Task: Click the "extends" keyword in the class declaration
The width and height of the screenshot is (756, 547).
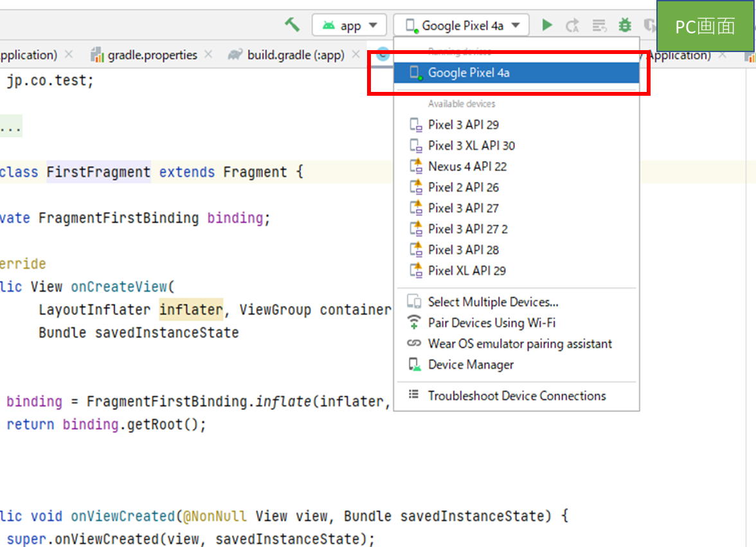Action: click(186, 172)
